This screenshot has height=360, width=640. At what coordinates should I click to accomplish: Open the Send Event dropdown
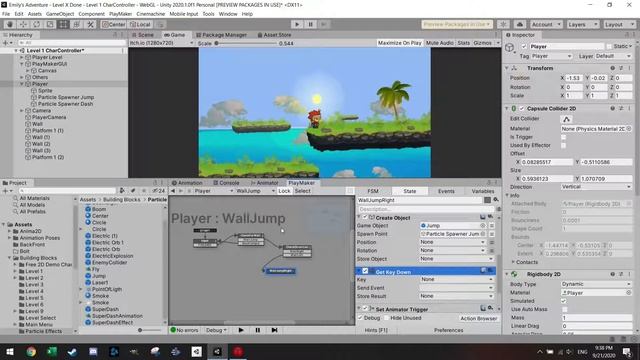coord(456,288)
